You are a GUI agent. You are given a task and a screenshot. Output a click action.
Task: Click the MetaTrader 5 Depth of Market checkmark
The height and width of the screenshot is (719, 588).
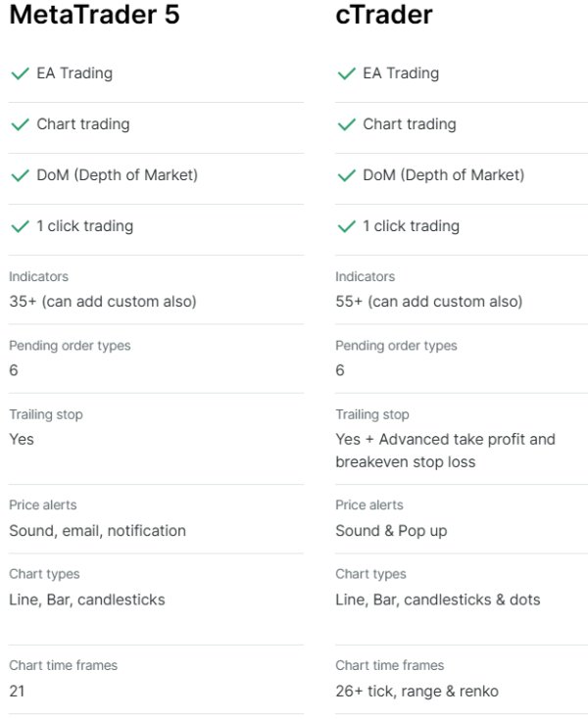pos(19,175)
